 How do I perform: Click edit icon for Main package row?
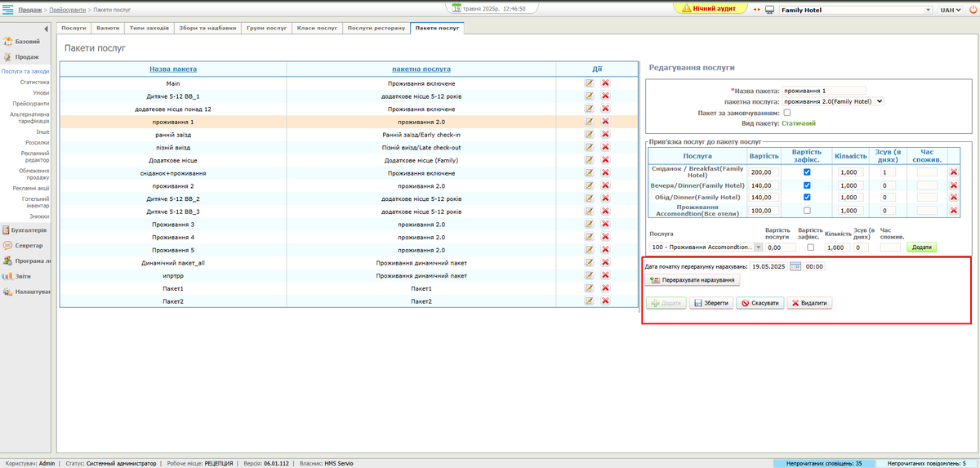[x=589, y=83]
